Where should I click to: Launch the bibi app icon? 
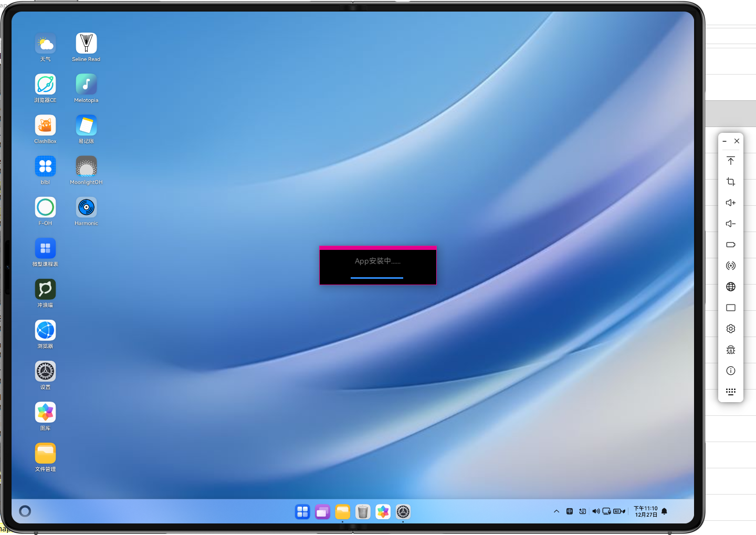click(x=45, y=166)
